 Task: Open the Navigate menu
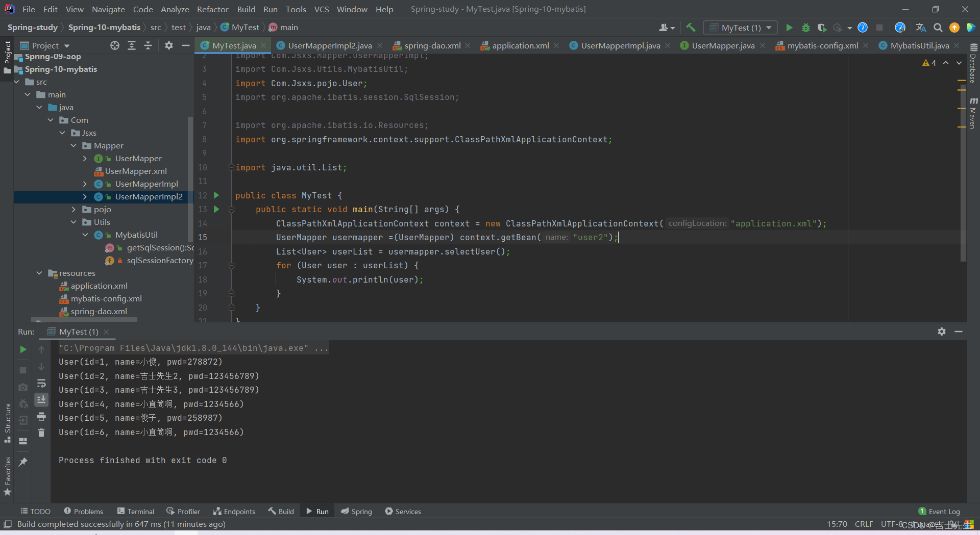pyautogui.click(x=108, y=9)
